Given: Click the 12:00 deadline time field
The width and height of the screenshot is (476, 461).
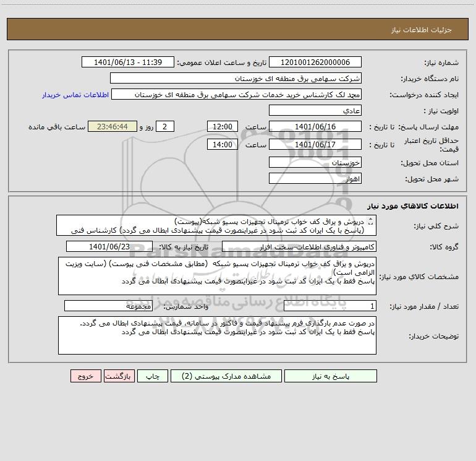Looking at the screenshot, I should (x=222, y=126).
